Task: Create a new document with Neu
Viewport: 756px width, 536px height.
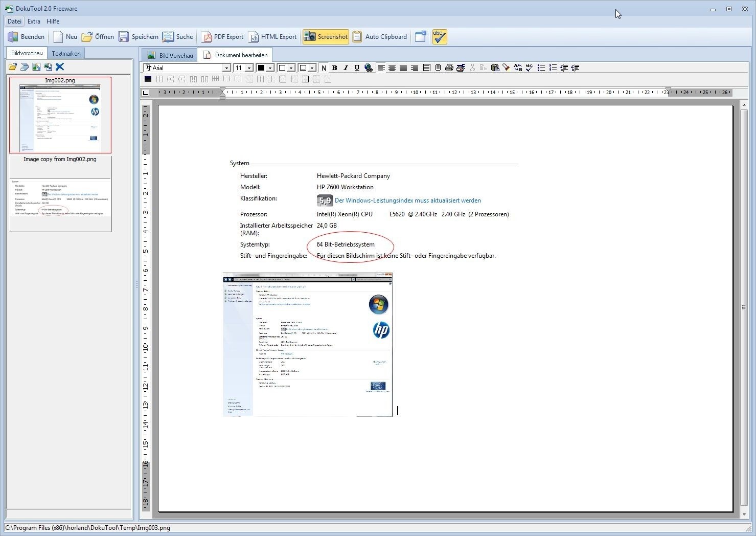Action: pyautogui.click(x=65, y=37)
